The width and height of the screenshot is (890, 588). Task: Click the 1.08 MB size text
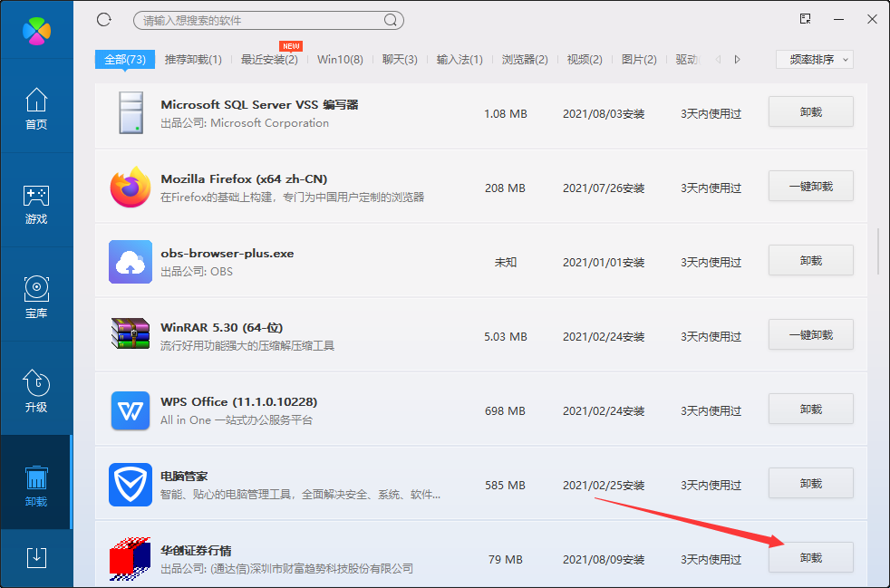click(505, 114)
